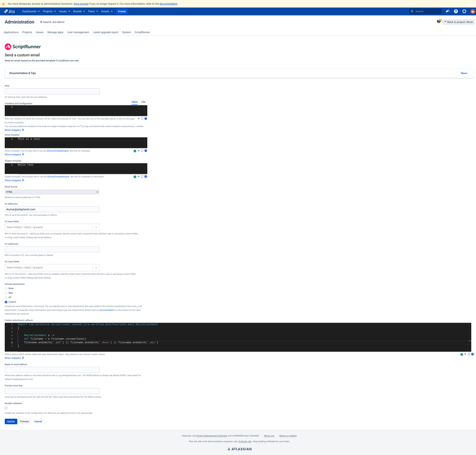
Task: Select the New attachments radio button
Action: click(x=6, y=293)
